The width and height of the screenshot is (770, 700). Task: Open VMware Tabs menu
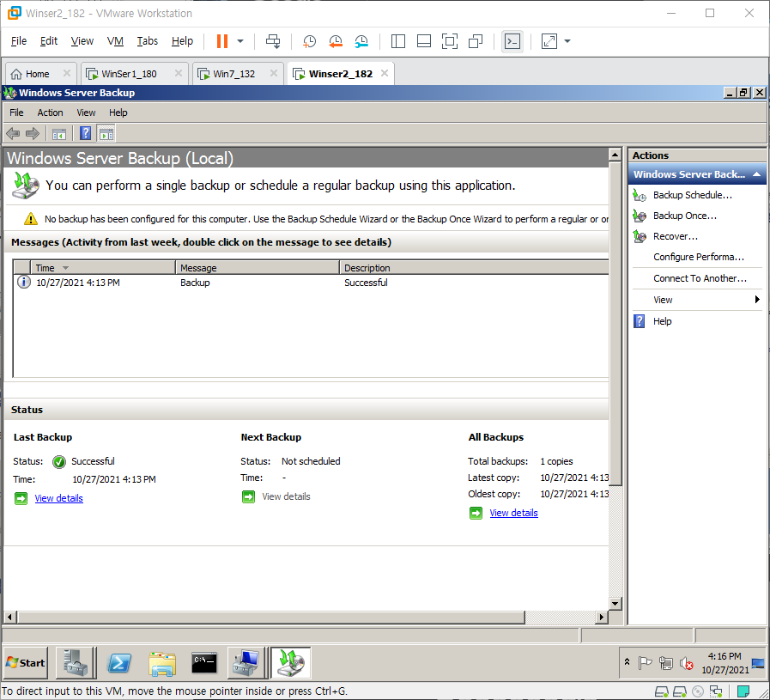pos(148,40)
